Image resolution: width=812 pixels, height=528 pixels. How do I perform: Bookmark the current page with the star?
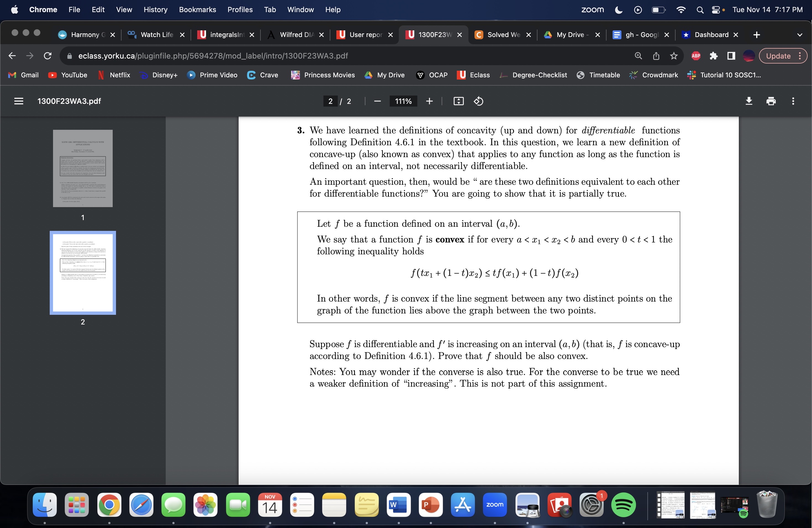(x=674, y=56)
